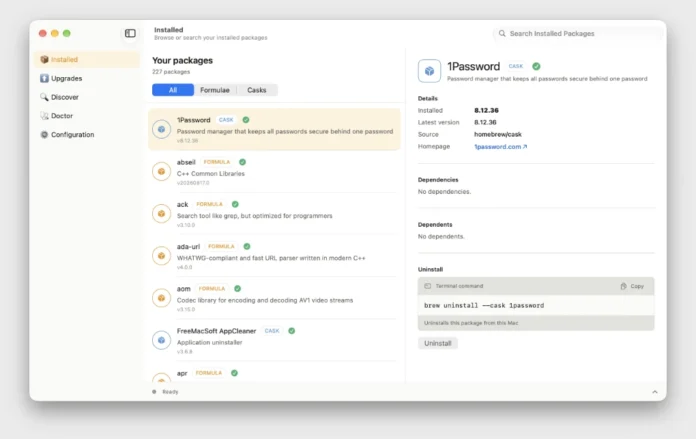Open the Installed sidebar section
This screenshot has height=439, width=696.
tap(87, 59)
